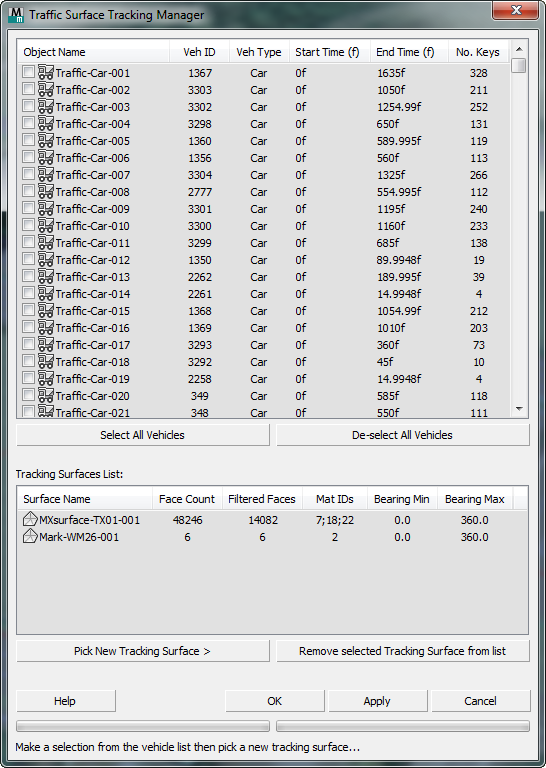546x768 pixels.
Task: Click the vehicle icon beside Traffic-Car-007
Action: click(46, 174)
